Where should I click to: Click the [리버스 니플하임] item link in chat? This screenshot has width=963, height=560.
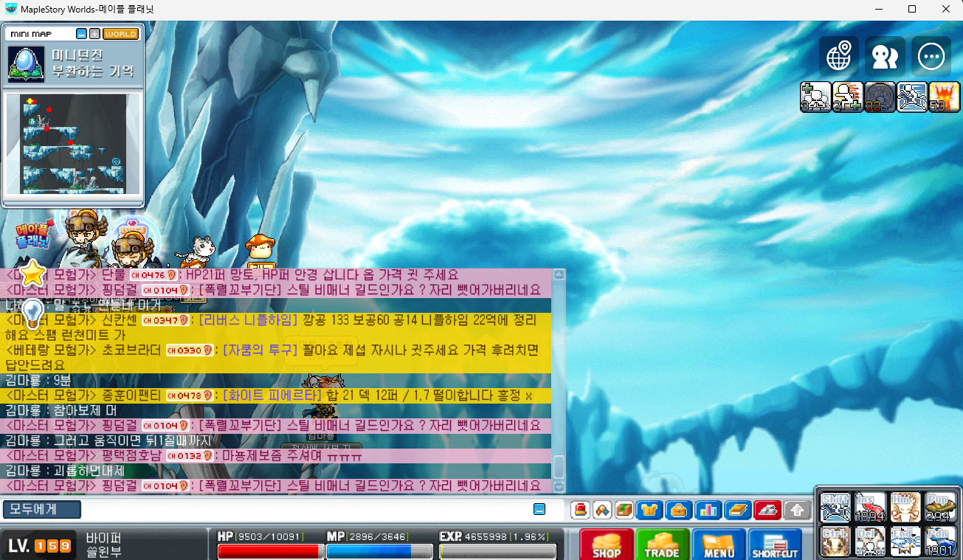tap(249, 320)
